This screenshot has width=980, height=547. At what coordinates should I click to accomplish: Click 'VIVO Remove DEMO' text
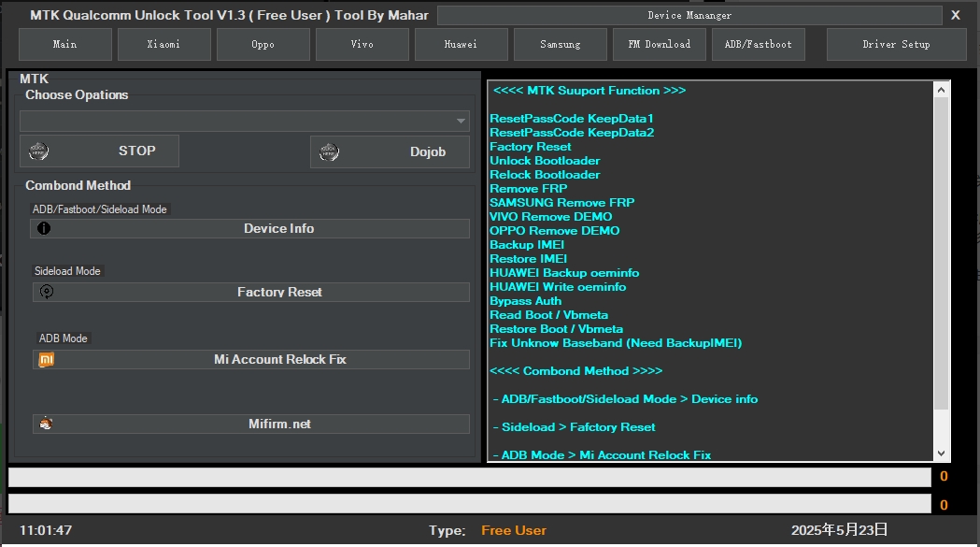coord(550,217)
